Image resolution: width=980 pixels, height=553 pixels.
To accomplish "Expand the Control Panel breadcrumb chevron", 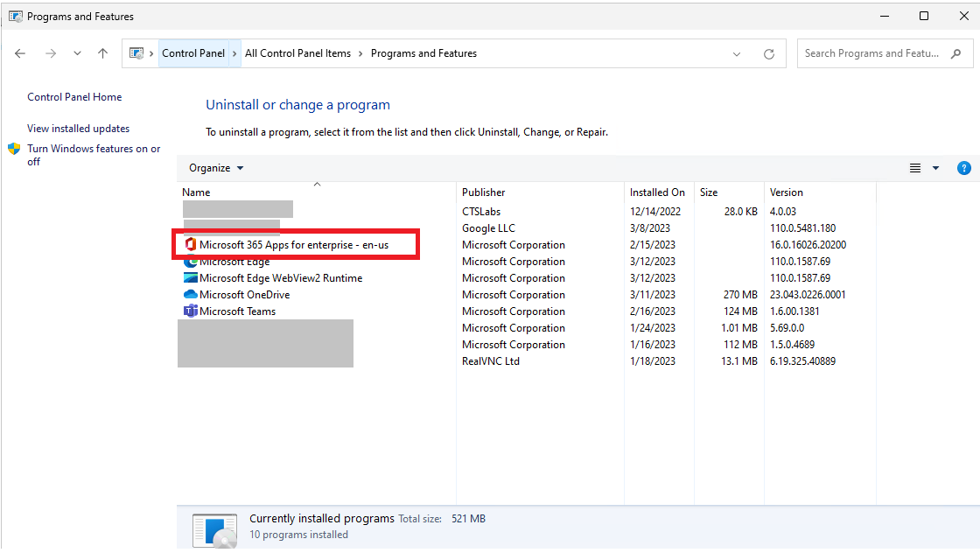I will click(x=233, y=52).
